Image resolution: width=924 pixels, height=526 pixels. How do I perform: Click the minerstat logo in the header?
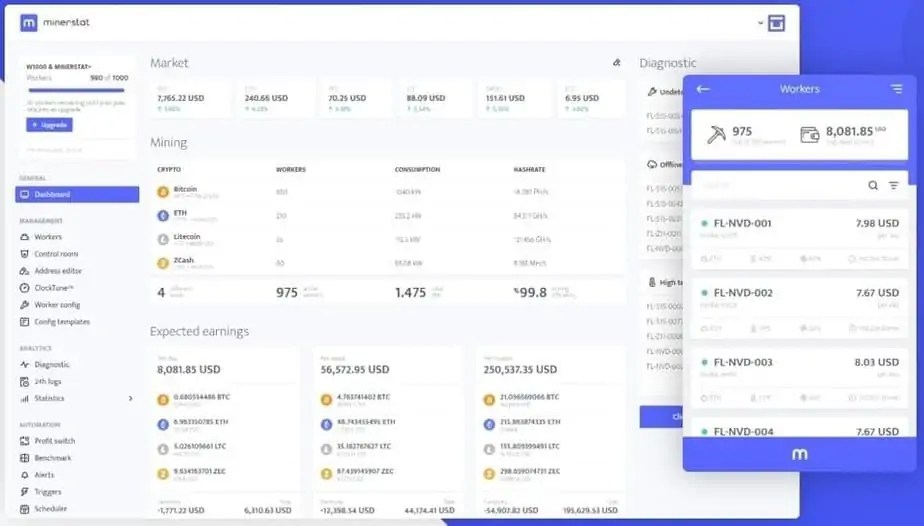tap(54, 23)
